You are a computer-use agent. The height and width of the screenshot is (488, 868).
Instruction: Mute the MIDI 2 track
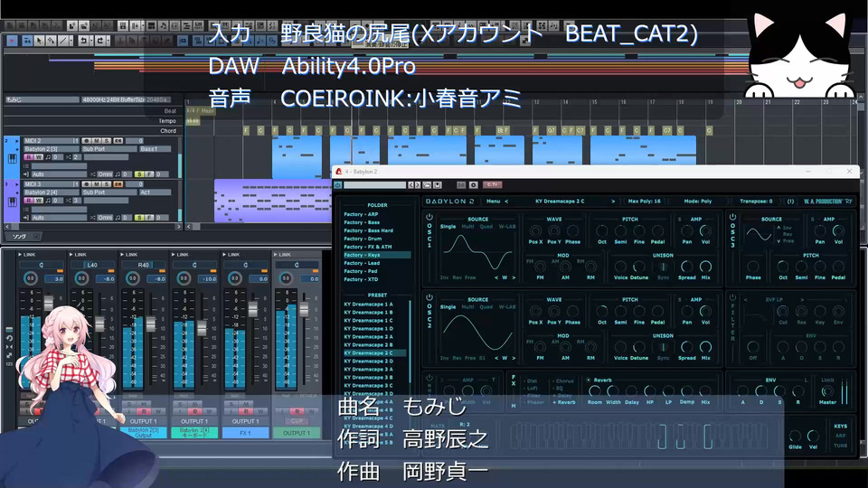pyautogui.click(x=97, y=141)
